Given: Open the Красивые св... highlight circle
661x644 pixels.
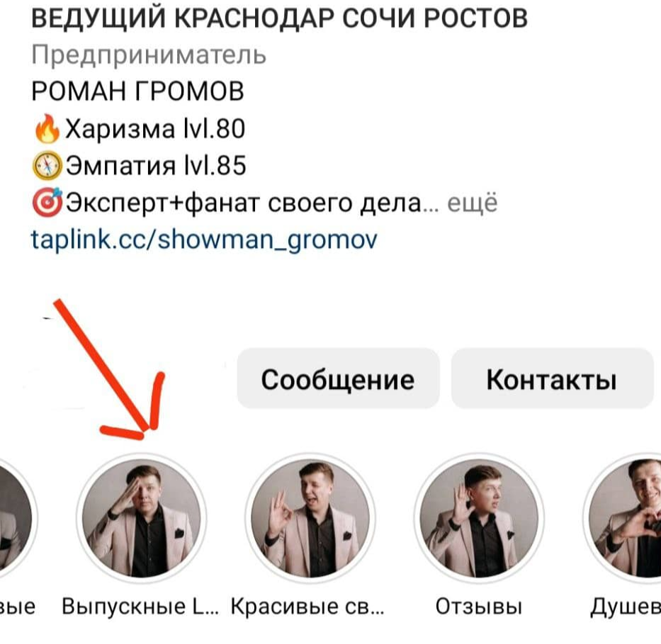Looking at the screenshot, I should (x=310, y=518).
